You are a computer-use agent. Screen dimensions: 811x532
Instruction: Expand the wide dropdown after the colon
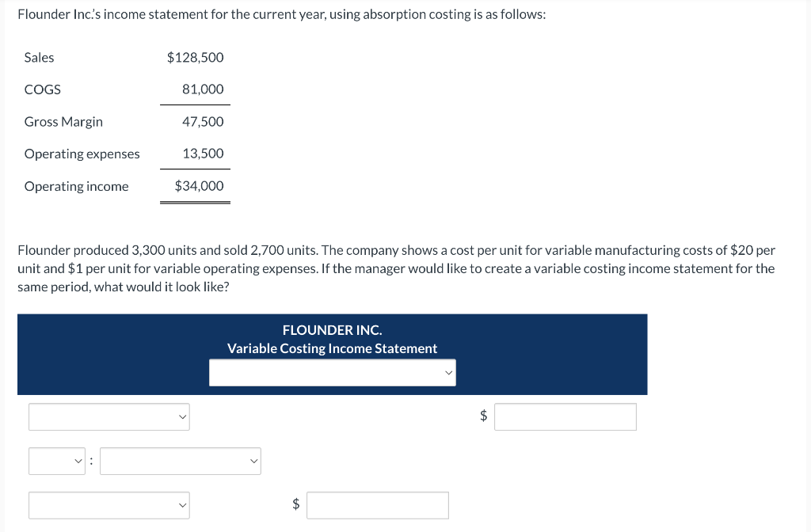point(180,461)
